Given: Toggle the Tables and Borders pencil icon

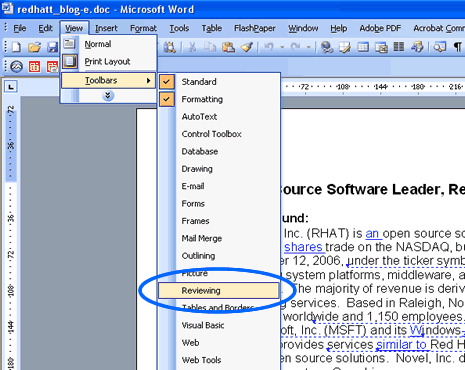Looking at the screenshot, I should (345, 47).
